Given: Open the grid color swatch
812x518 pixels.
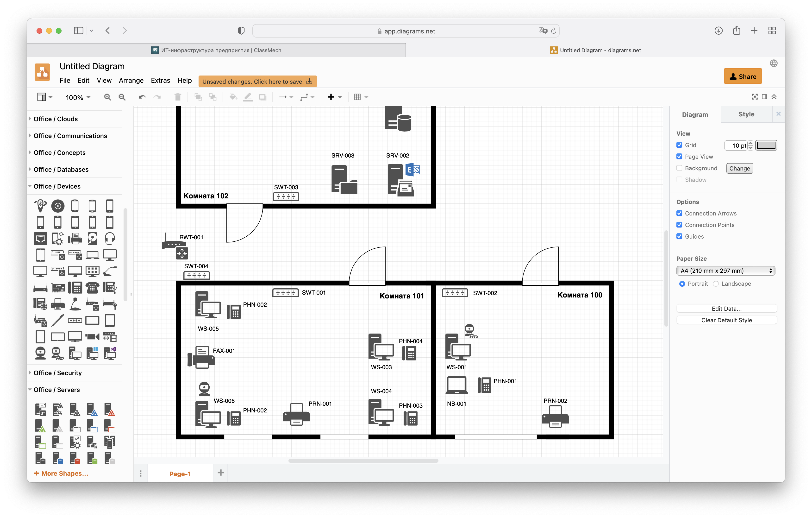Looking at the screenshot, I should (766, 145).
